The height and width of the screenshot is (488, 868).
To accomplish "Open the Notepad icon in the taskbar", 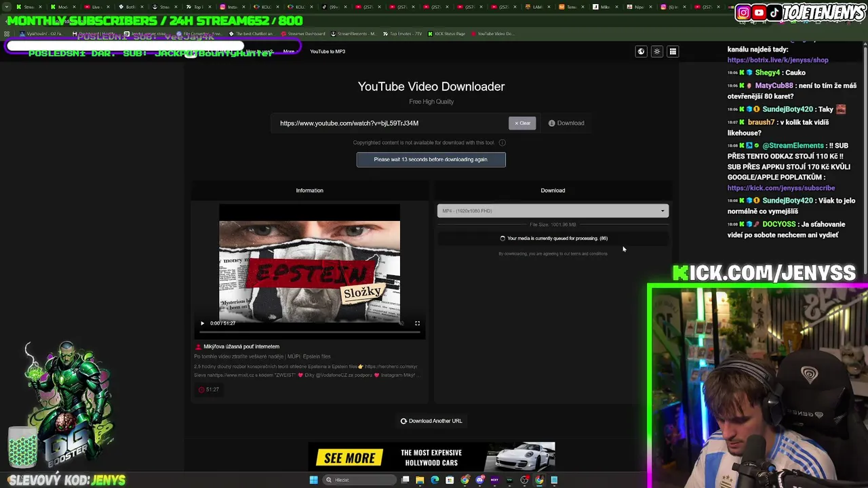I will pyautogui.click(x=554, y=480).
